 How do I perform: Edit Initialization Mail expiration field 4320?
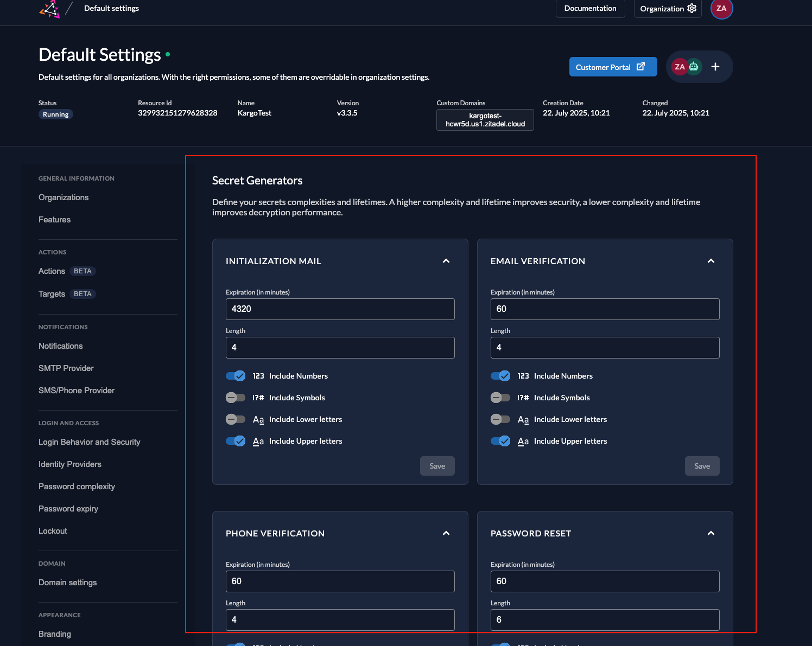[x=340, y=309]
